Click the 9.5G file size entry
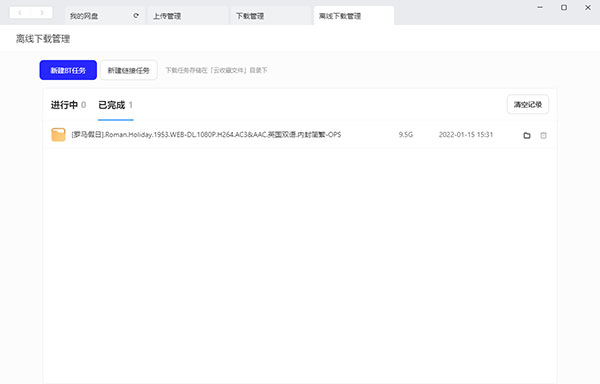 (x=406, y=135)
